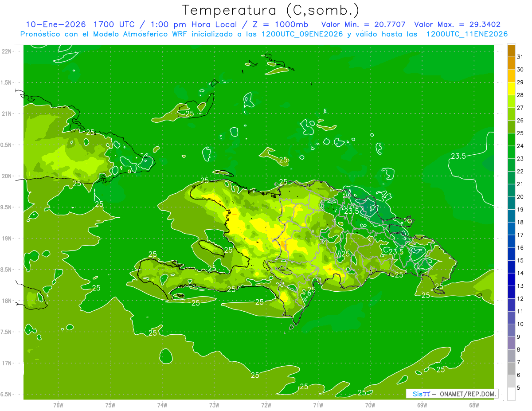This screenshot has height=411, width=532.
Task: Click the 20N latitude label
Action: pos(7,176)
